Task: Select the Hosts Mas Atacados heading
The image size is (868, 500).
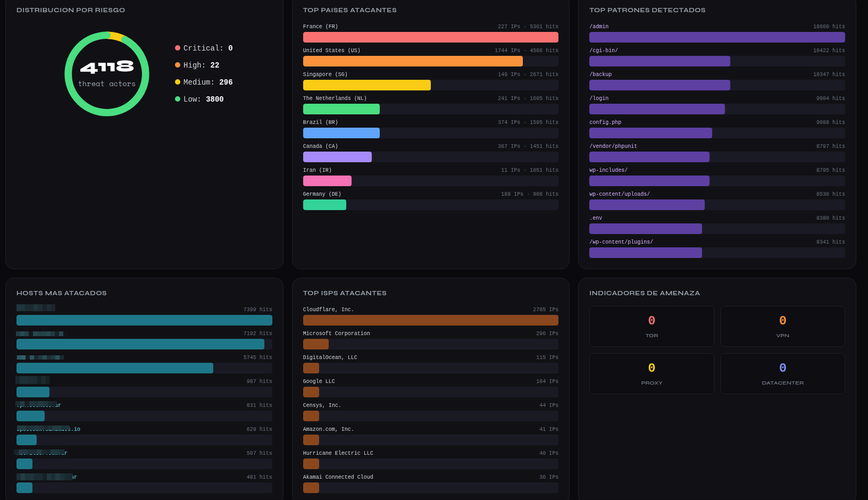Action: (x=62, y=293)
